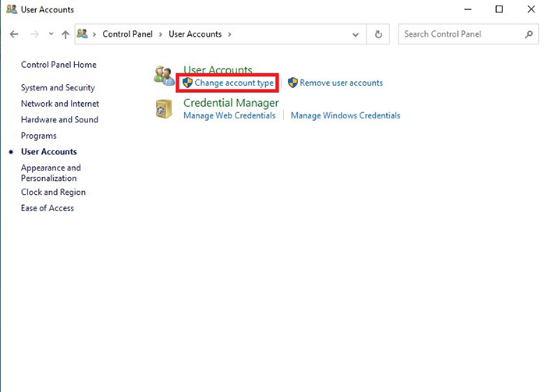The image size is (546, 392).
Task: Focus the Search Control Panel field
Action: 460,34
